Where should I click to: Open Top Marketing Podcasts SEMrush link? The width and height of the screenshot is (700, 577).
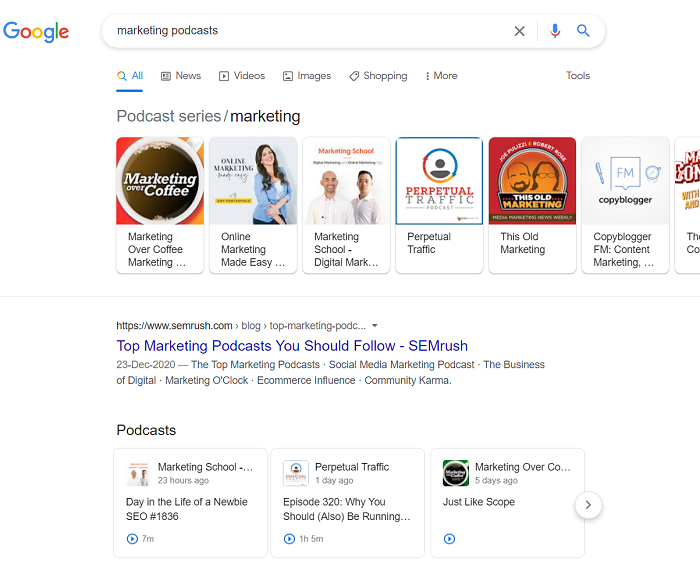292,346
